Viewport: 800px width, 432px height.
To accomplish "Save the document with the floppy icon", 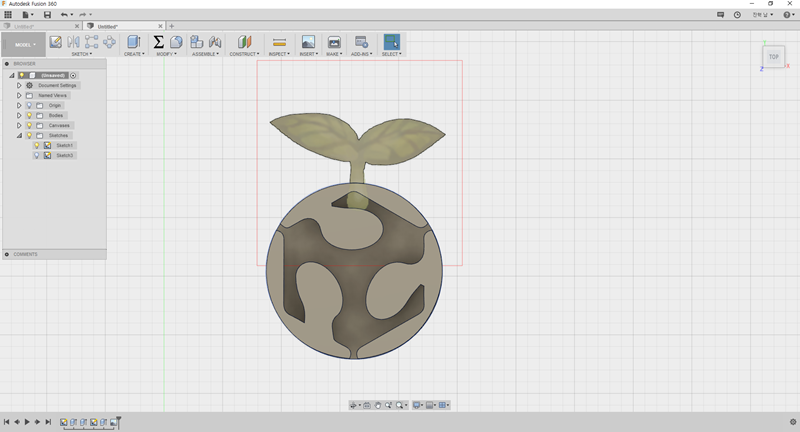I will 47,15.
